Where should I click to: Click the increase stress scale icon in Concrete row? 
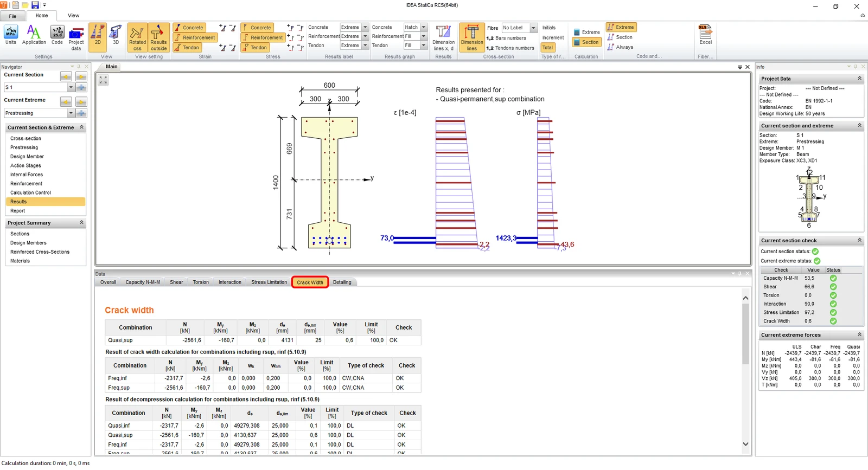point(290,27)
